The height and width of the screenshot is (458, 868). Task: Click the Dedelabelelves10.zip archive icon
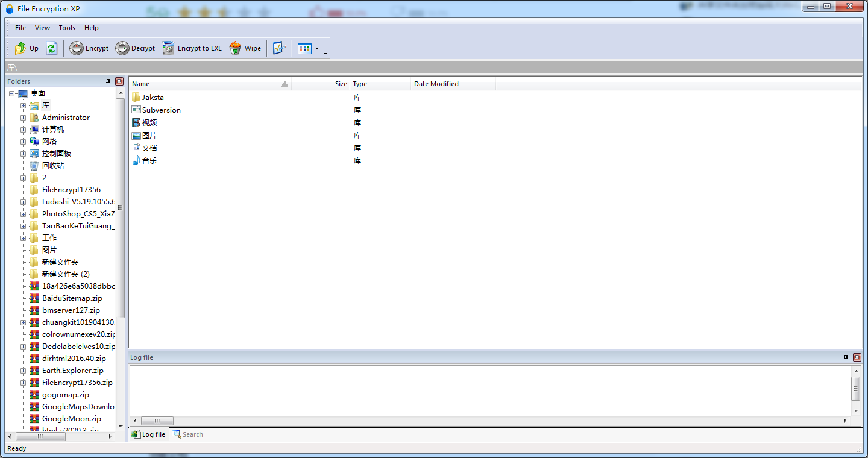[34, 347]
